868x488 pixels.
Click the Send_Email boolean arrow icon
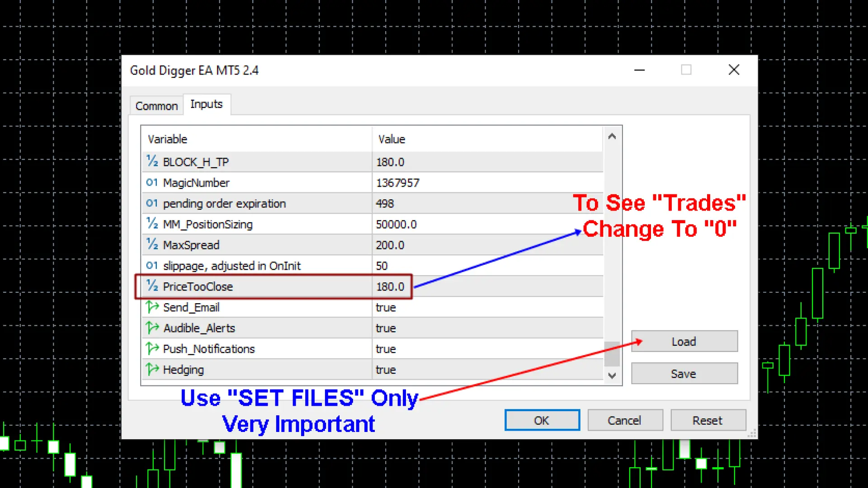[x=152, y=307]
